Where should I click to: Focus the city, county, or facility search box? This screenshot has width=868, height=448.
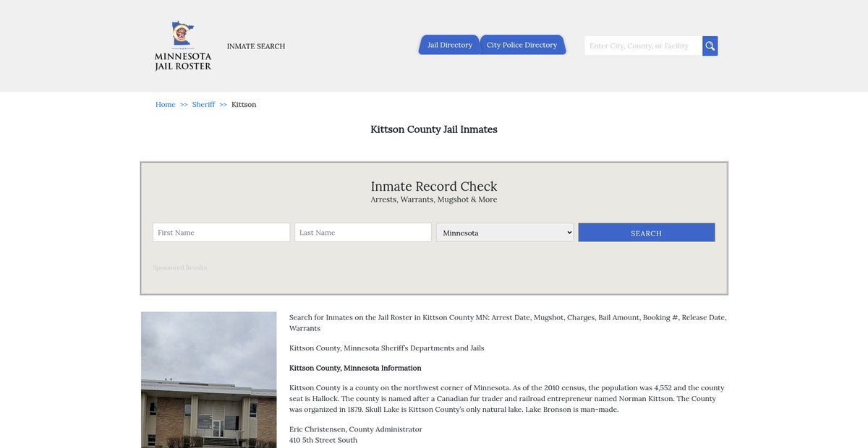click(x=642, y=46)
